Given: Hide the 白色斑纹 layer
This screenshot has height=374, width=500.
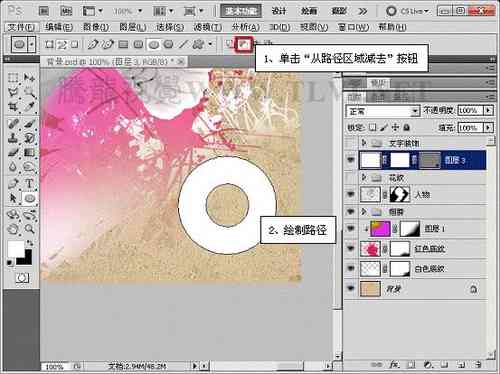Looking at the screenshot, I should [350, 268].
